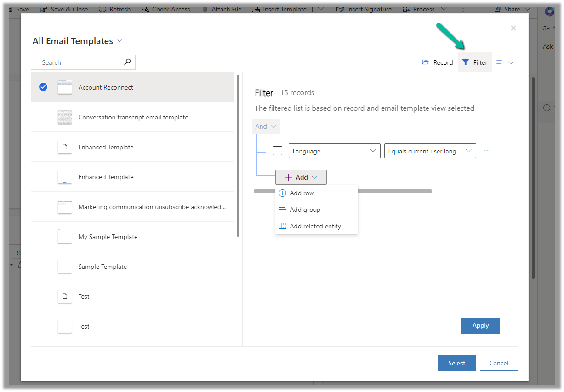
Task: Choose Add related entity option
Action: (x=315, y=226)
